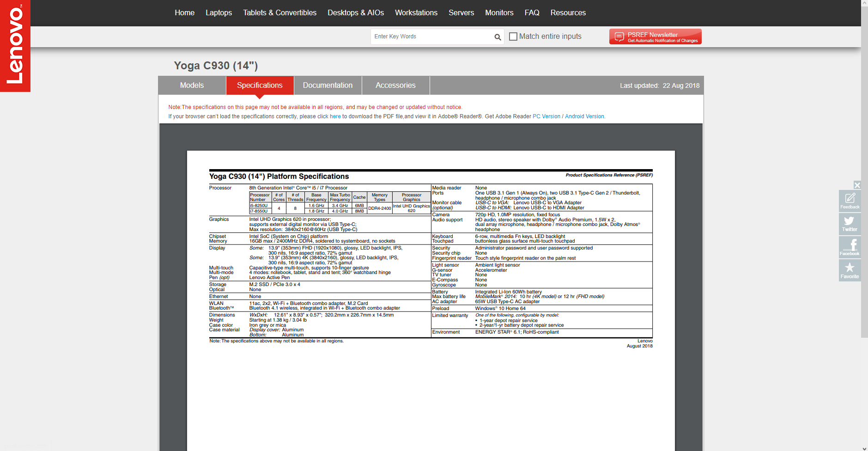This screenshot has height=451, width=868.
Task: Open the Laptops menu
Action: [219, 13]
